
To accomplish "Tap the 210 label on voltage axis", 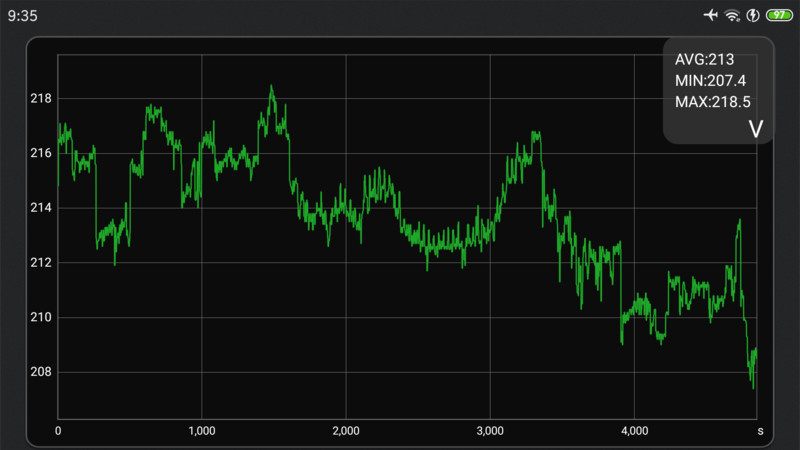I will pos(41,317).
